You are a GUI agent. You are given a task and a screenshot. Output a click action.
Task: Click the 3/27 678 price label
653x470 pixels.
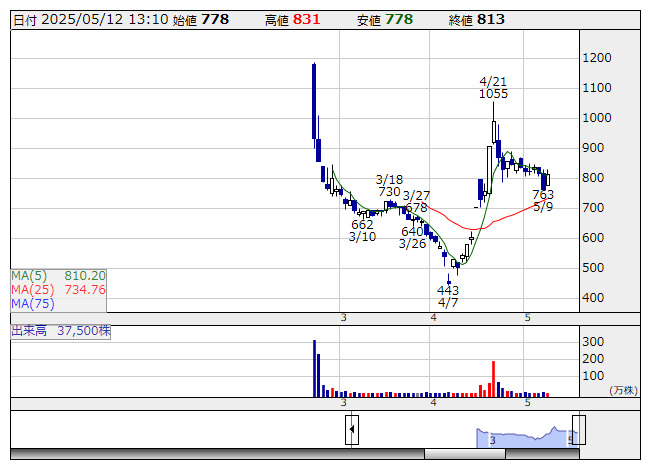416,201
